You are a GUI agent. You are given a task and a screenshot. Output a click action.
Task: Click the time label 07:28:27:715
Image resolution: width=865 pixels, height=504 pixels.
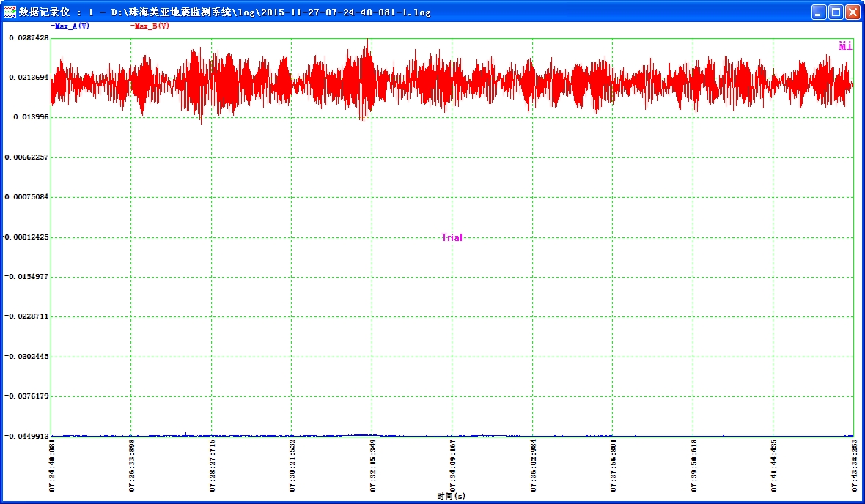click(213, 465)
